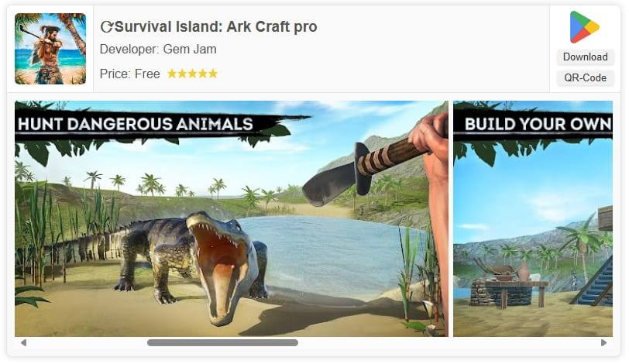
Task: Click the left scroll arrow of the gallery
Action: click(x=24, y=343)
